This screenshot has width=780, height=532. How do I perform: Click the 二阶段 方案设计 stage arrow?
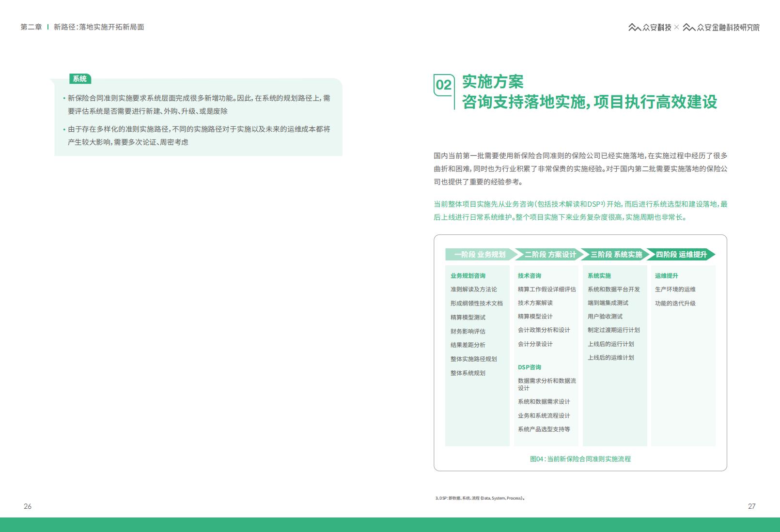550,255
